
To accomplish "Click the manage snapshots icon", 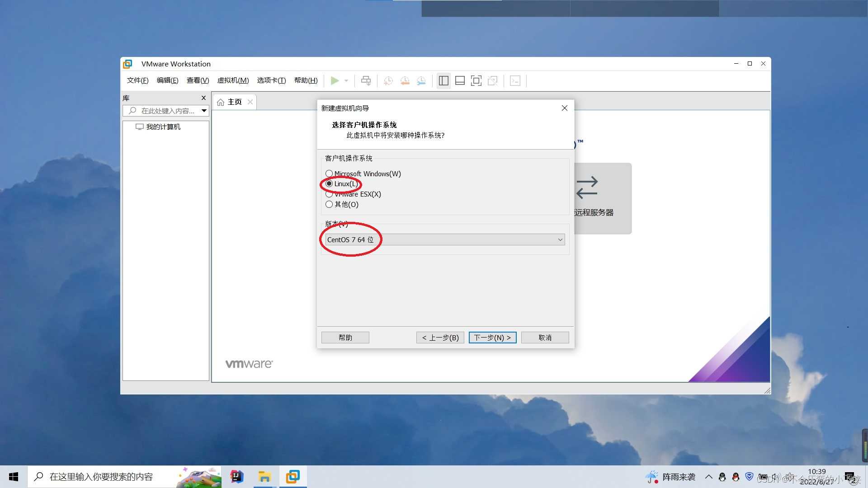I will (421, 81).
